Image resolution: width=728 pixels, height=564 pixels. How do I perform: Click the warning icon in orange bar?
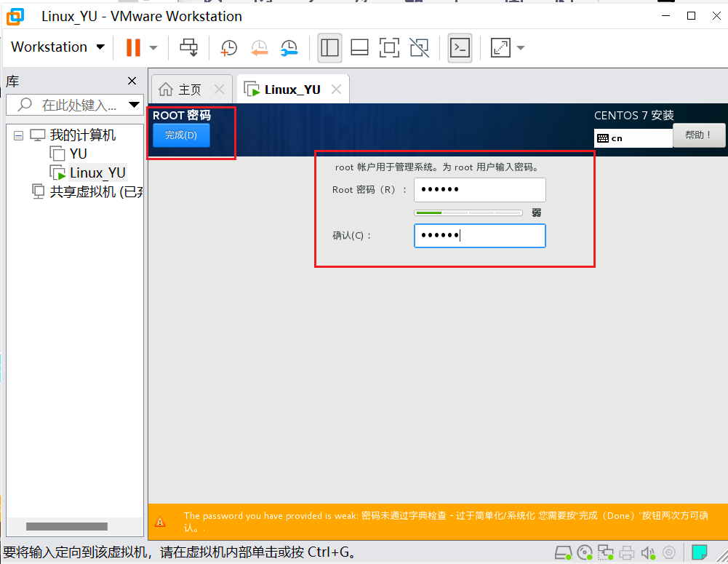[160, 522]
